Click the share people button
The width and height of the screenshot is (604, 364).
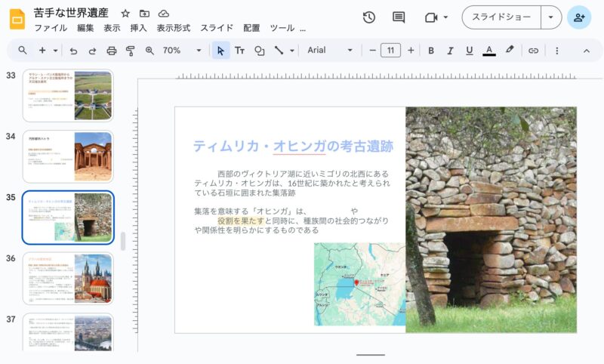tap(579, 17)
